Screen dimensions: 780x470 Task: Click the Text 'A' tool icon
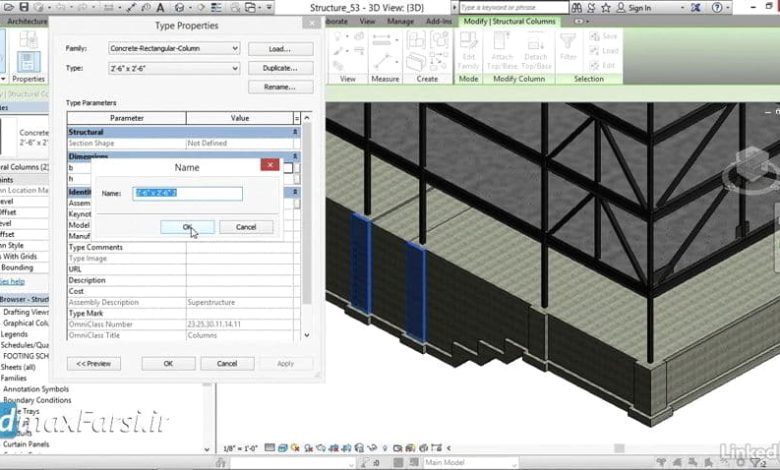tap(160, 7)
